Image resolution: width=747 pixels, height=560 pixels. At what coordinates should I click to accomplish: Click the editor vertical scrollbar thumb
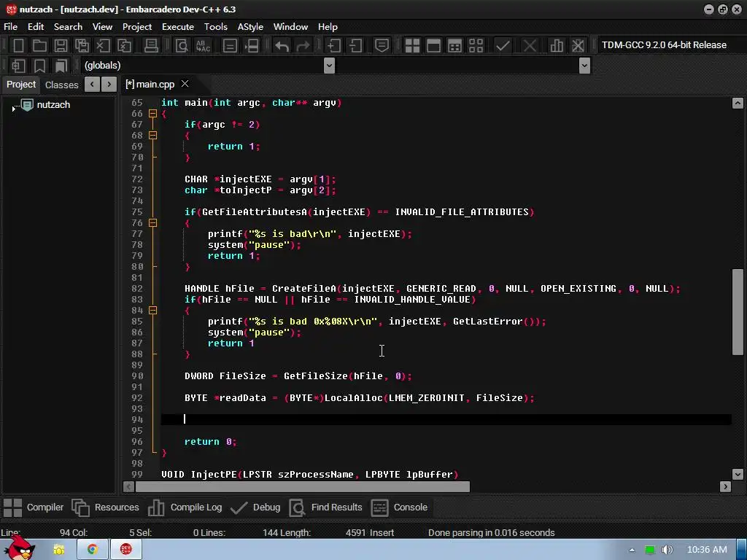click(x=738, y=312)
